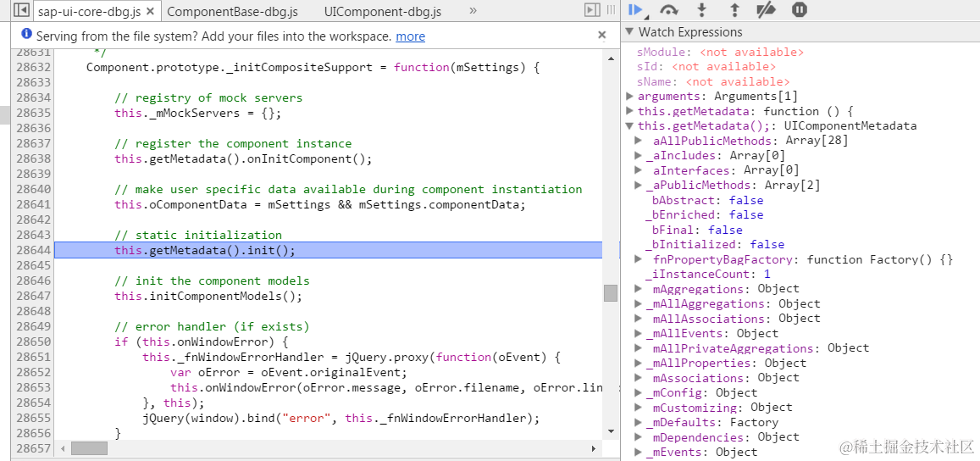Select the sModule watch expression
980x461 pixels.
click(721, 52)
